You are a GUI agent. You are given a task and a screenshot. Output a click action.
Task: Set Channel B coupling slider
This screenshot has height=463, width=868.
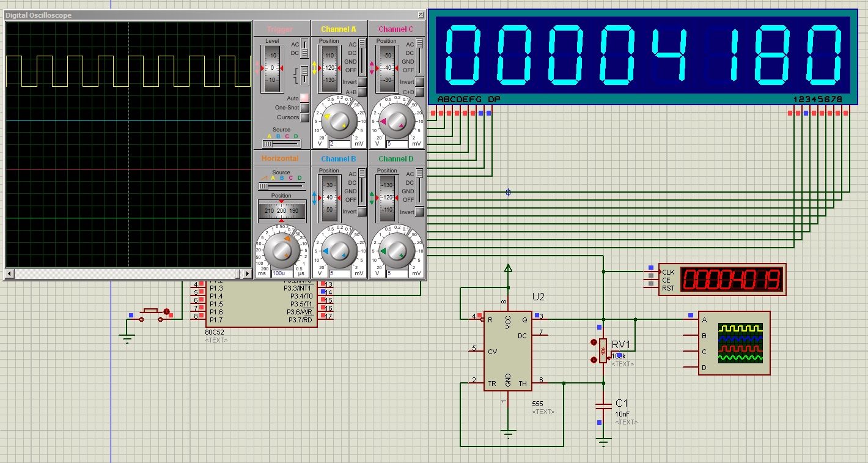[362, 186]
